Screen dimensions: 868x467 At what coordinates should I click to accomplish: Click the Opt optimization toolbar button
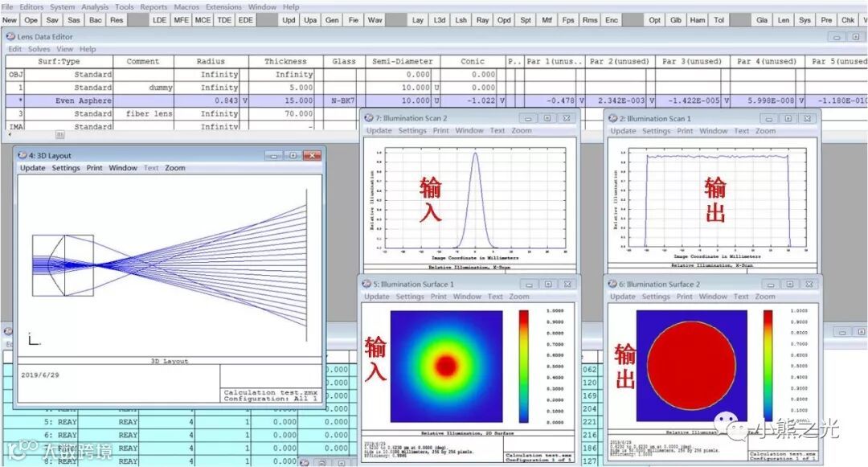click(655, 20)
